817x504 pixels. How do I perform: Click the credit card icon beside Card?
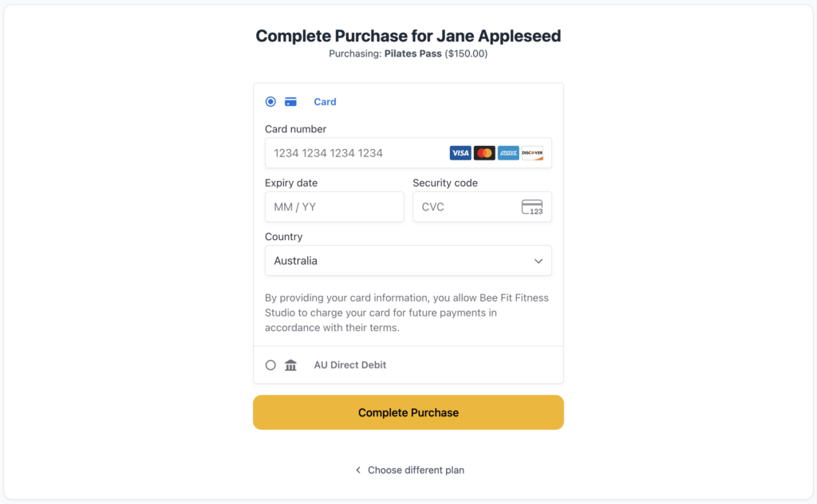[x=290, y=101]
